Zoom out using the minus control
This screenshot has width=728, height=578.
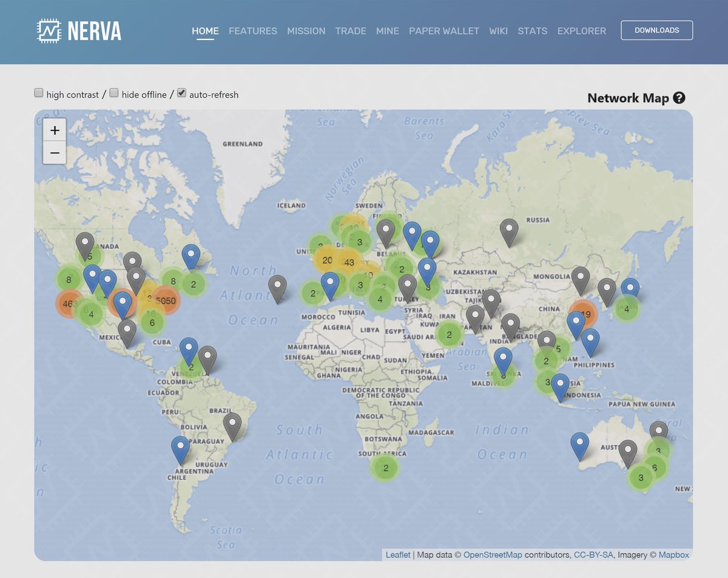[55, 153]
